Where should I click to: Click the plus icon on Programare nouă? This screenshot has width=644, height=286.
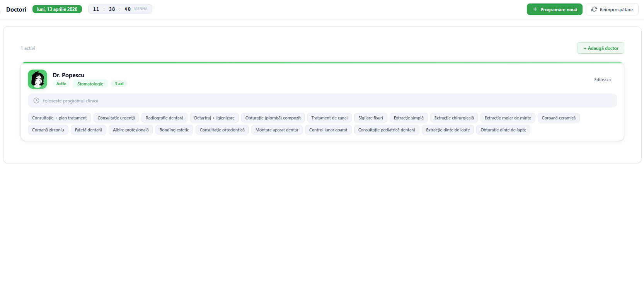pyautogui.click(x=535, y=9)
